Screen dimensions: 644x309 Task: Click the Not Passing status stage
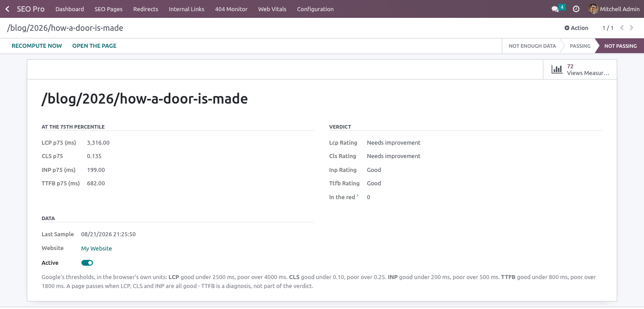[620, 46]
